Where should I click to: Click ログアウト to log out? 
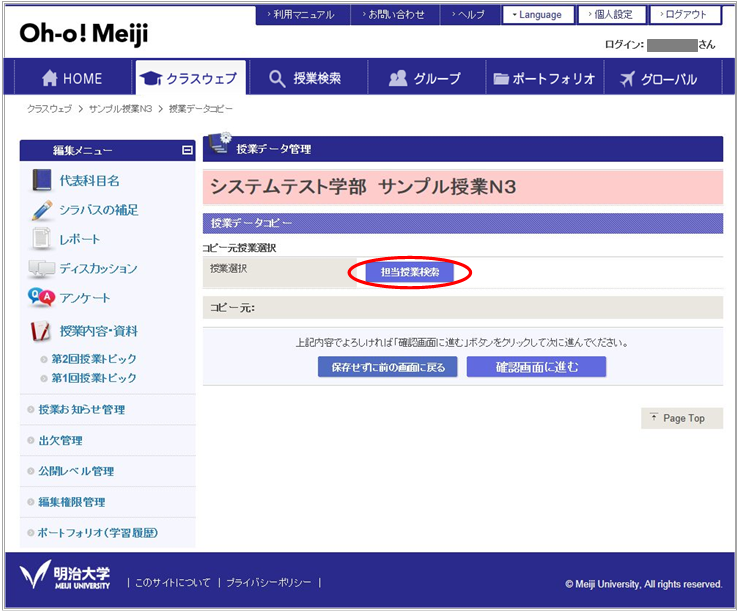point(685,15)
